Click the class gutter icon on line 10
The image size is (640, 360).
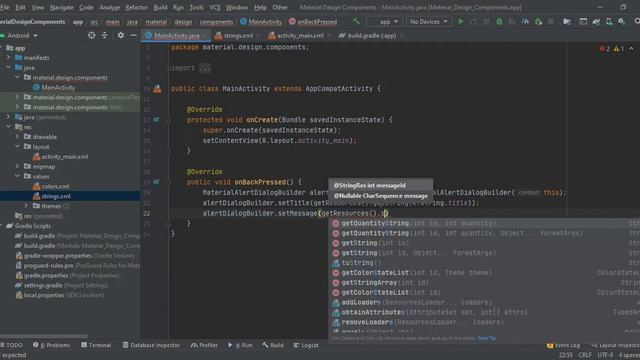[157, 89]
